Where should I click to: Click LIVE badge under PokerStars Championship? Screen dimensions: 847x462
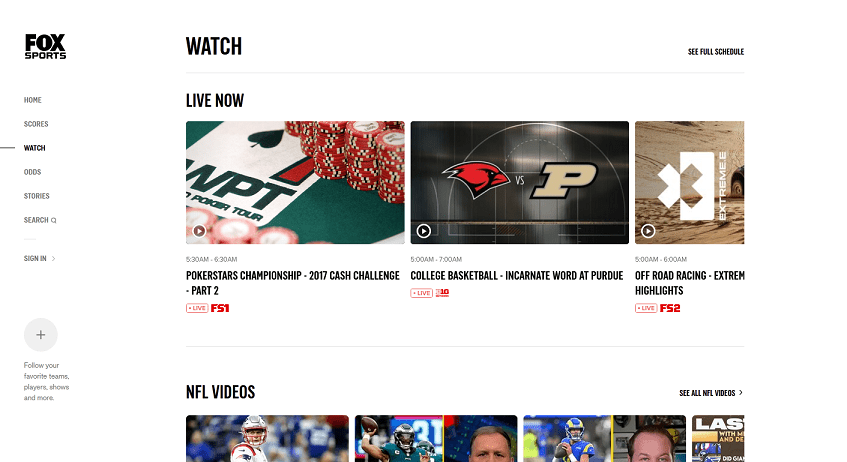197,308
